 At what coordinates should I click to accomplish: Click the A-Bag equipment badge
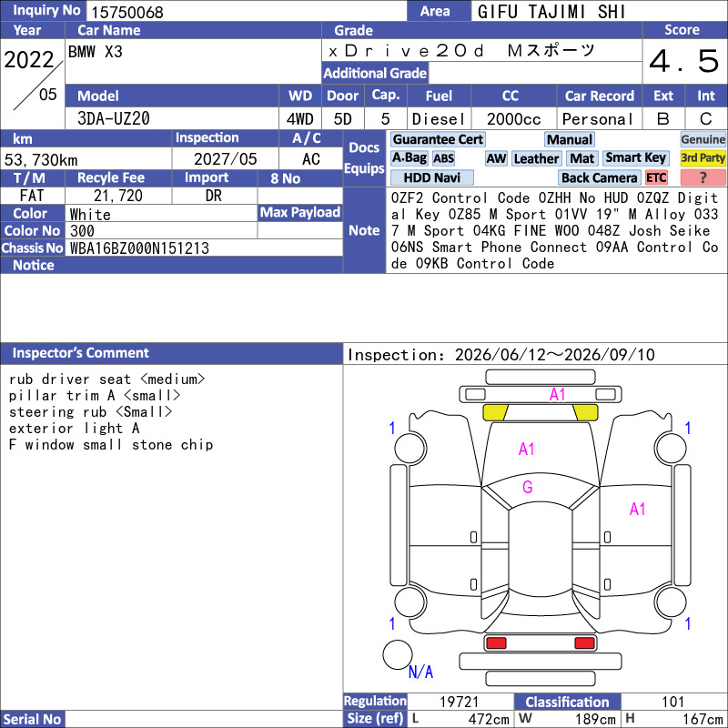click(x=409, y=157)
